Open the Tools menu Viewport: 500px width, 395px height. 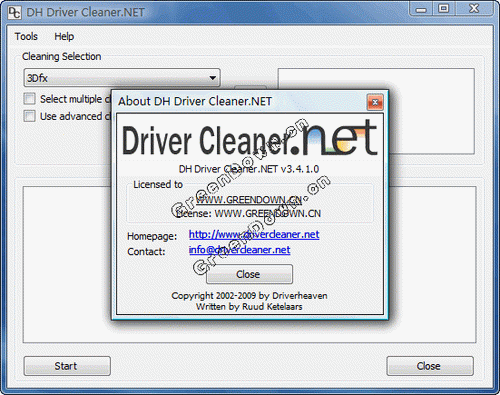(x=26, y=36)
